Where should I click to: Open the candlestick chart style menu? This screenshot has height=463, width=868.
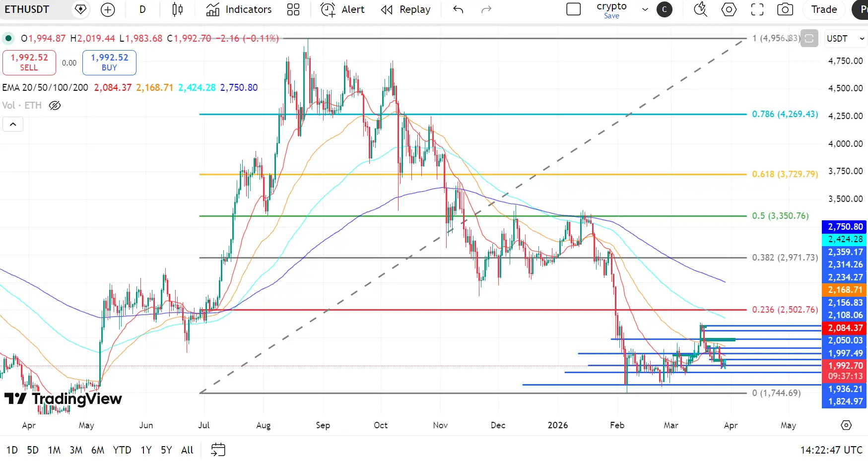pos(177,9)
